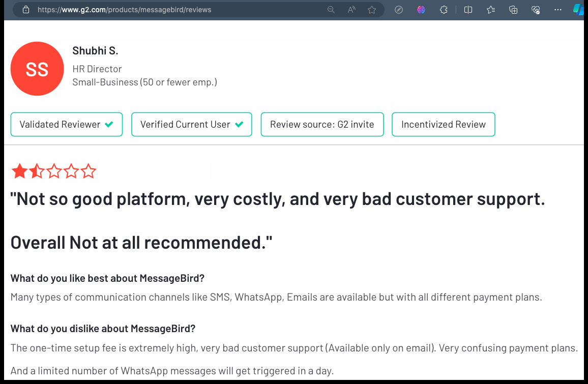Click the Validated Reviewer badge
The width and height of the screenshot is (588, 384).
(66, 124)
